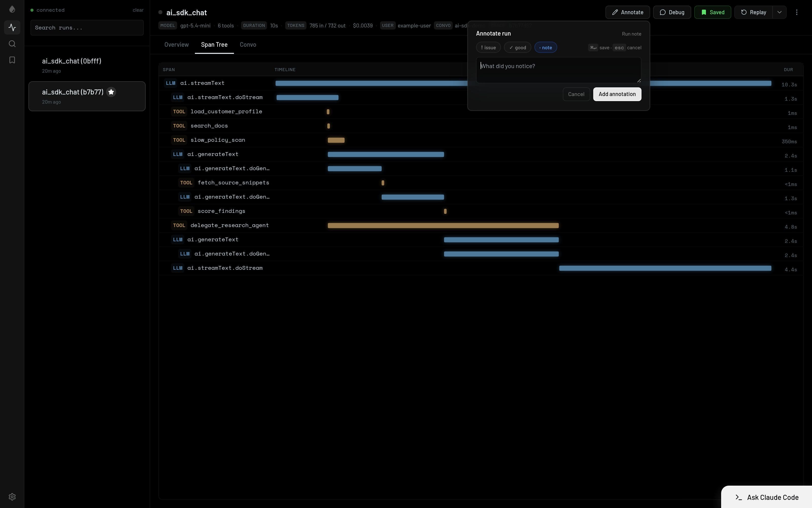Image resolution: width=812 pixels, height=508 pixels.
Task: Click the TIMELINE column header
Action: click(285, 70)
